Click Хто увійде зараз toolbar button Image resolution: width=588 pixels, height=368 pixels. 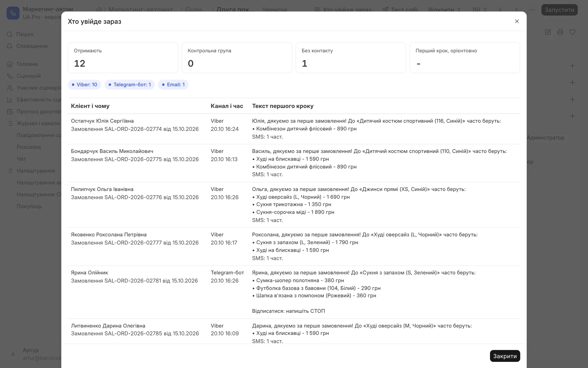pos(343,10)
